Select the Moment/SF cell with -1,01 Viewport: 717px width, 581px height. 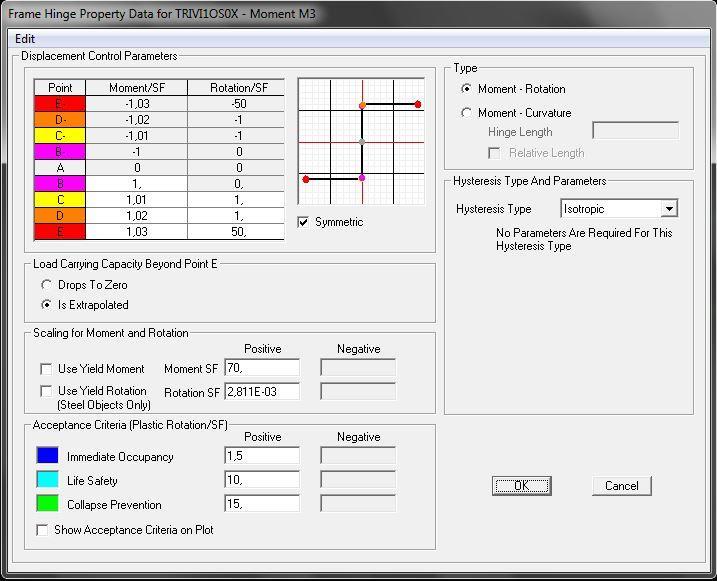(x=136, y=136)
